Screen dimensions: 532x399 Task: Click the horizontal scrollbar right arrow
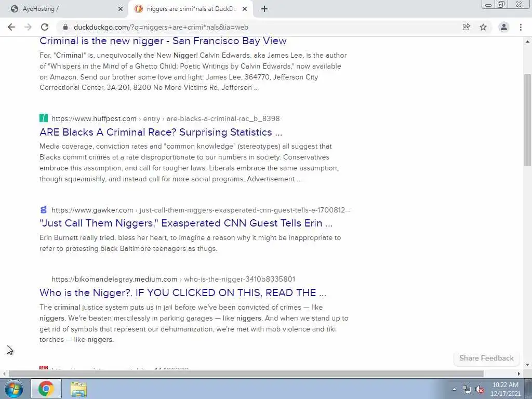click(519, 374)
